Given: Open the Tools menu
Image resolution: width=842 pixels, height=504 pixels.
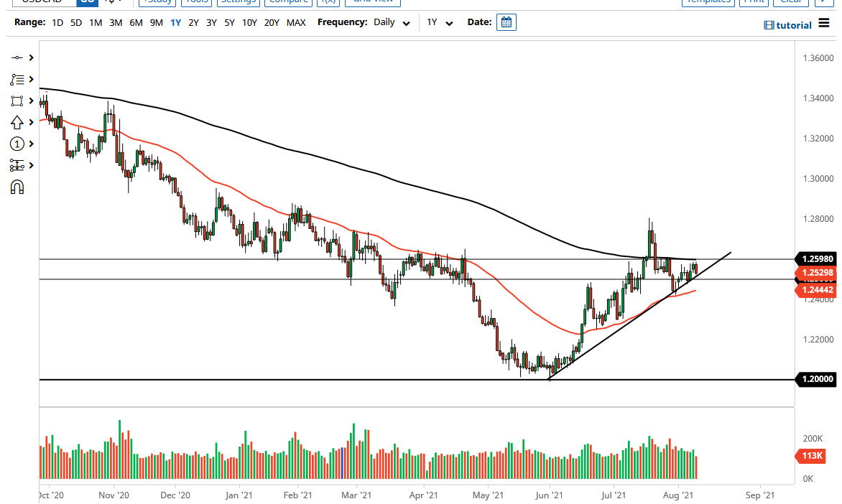Looking at the screenshot, I should pyautogui.click(x=196, y=1).
